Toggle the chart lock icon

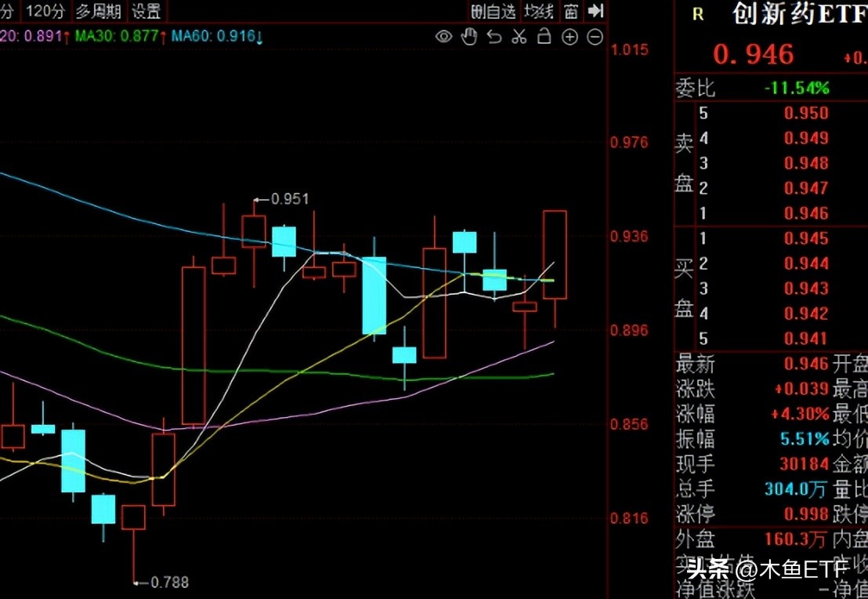(544, 37)
